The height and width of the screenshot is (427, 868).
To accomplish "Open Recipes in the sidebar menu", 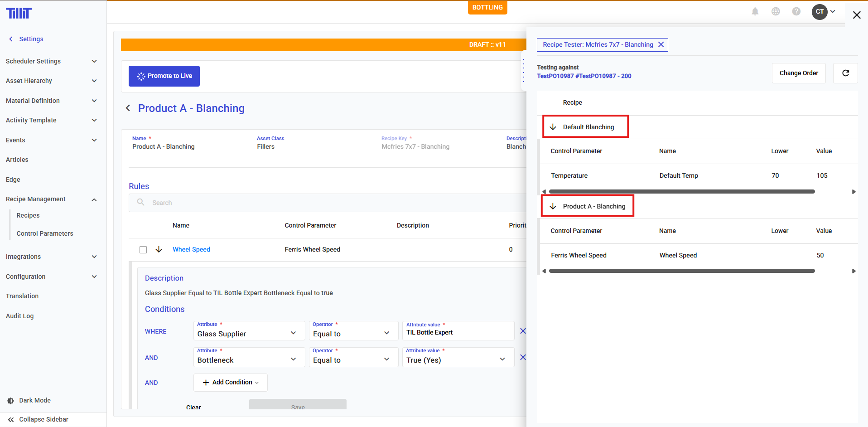I will click(x=28, y=215).
